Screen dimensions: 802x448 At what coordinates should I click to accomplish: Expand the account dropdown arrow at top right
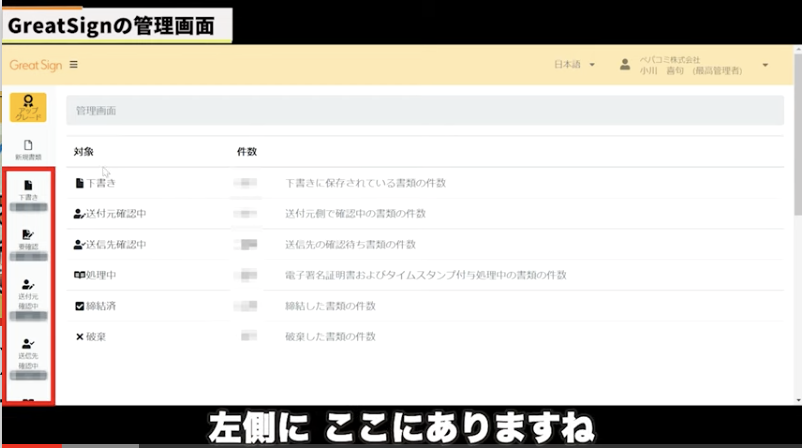click(x=765, y=65)
